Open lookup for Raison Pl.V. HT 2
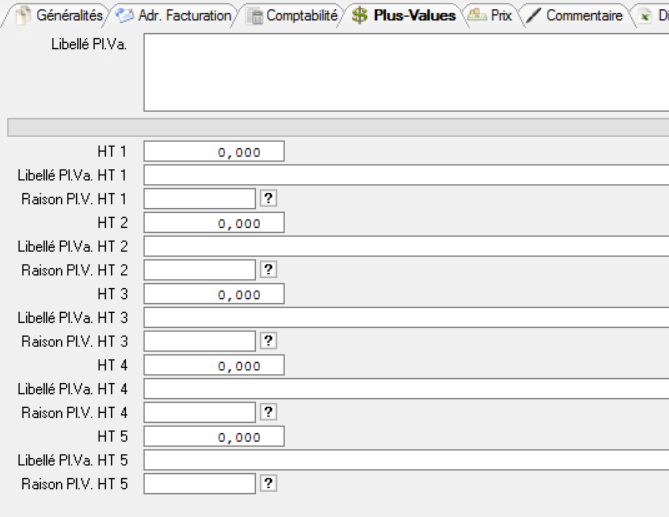The image size is (669, 517). tap(268, 269)
